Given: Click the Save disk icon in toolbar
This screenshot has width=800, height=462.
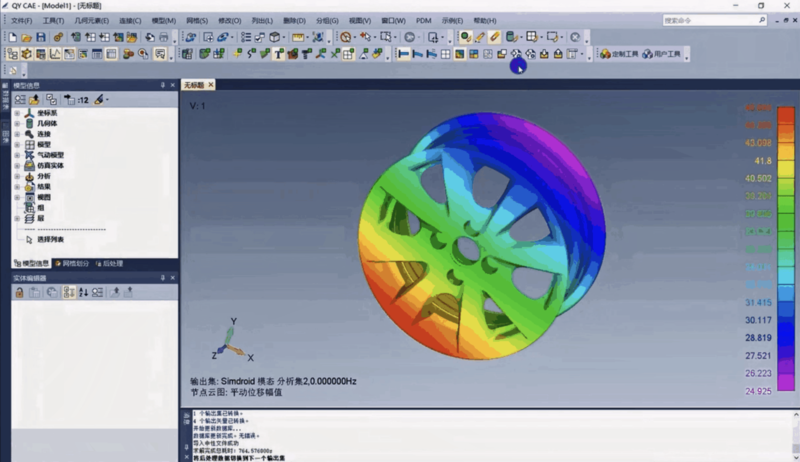Looking at the screenshot, I should [x=40, y=37].
